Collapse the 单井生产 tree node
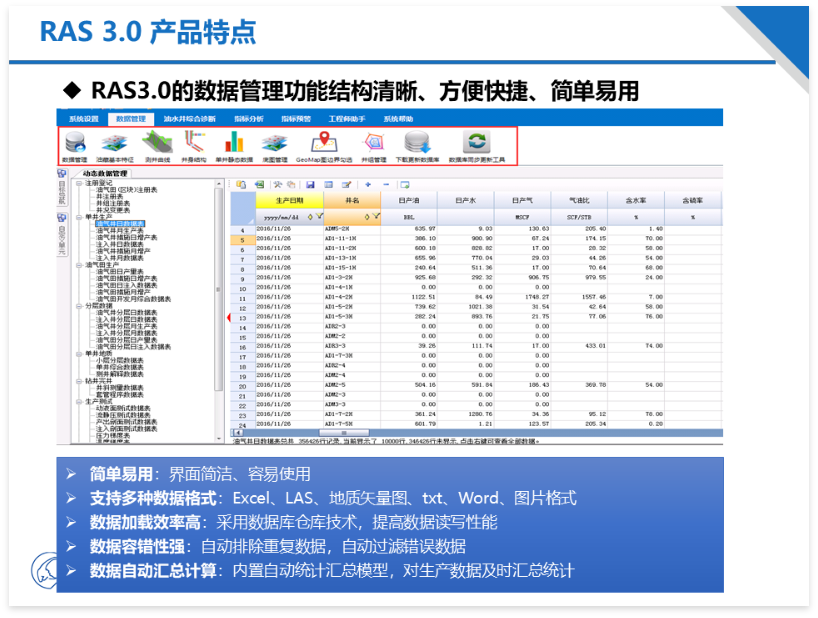The height and width of the screenshot is (618, 818). [79, 217]
